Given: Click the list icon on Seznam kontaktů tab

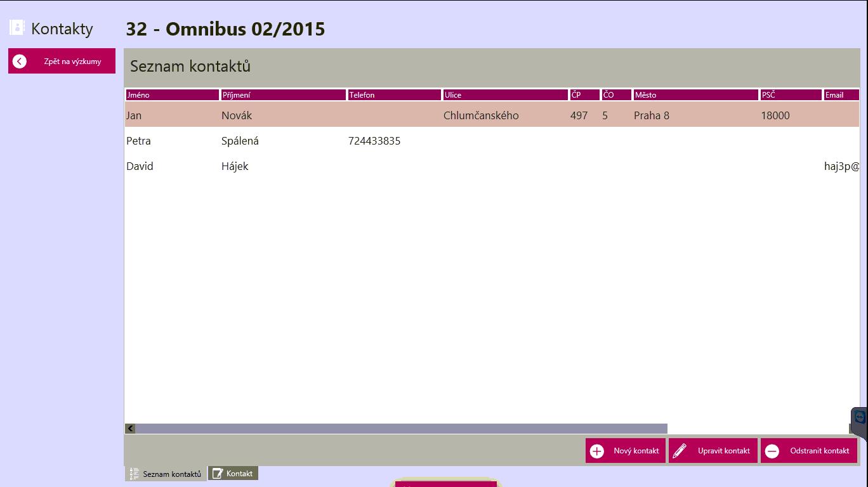Looking at the screenshot, I should pyautogui.click(x=134, y=474).
